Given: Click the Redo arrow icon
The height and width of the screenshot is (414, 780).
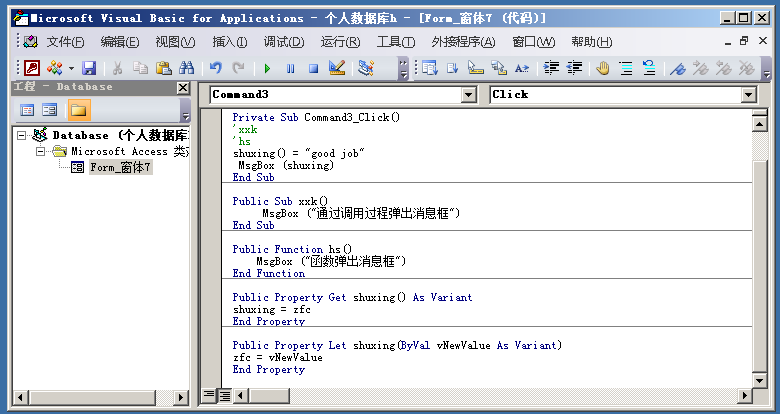Looking at the screenshot, I should pos(239,68).
